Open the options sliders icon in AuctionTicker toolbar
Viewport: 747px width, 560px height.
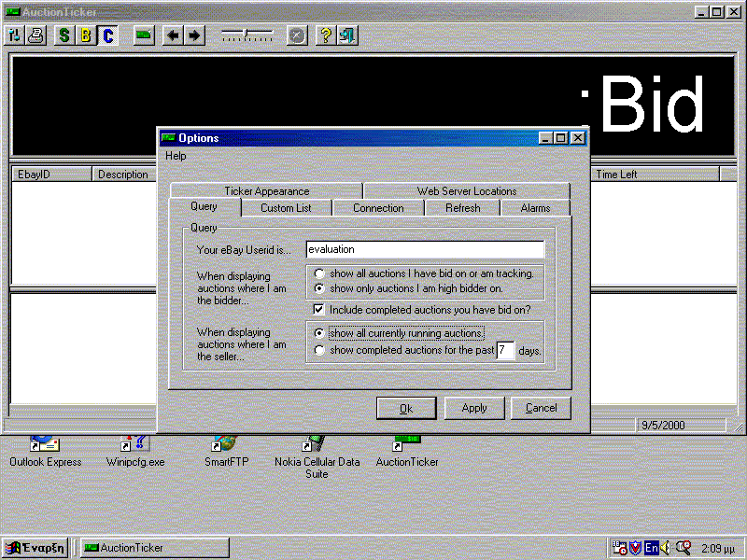pyautogui.click(x=15, y=35)
